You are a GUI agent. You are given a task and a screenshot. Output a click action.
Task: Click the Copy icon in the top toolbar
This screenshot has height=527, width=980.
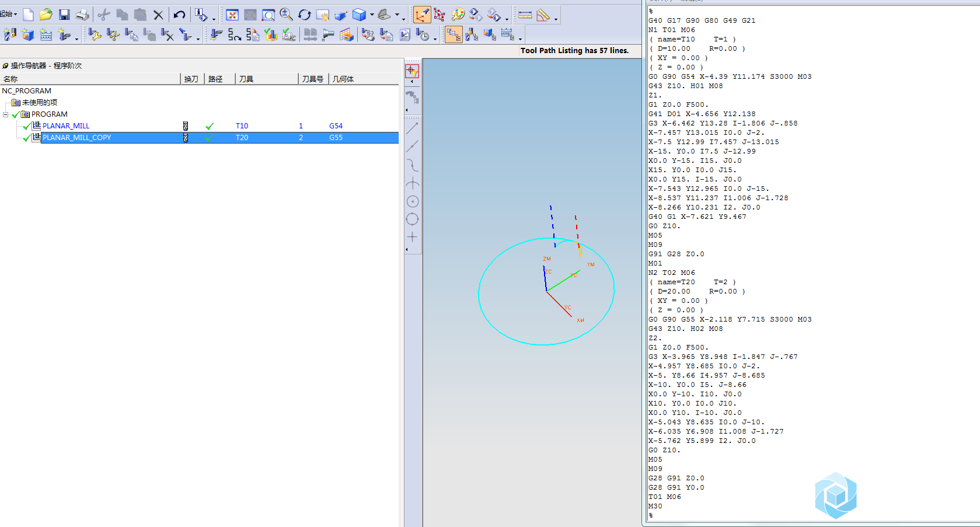coord(122,15)
